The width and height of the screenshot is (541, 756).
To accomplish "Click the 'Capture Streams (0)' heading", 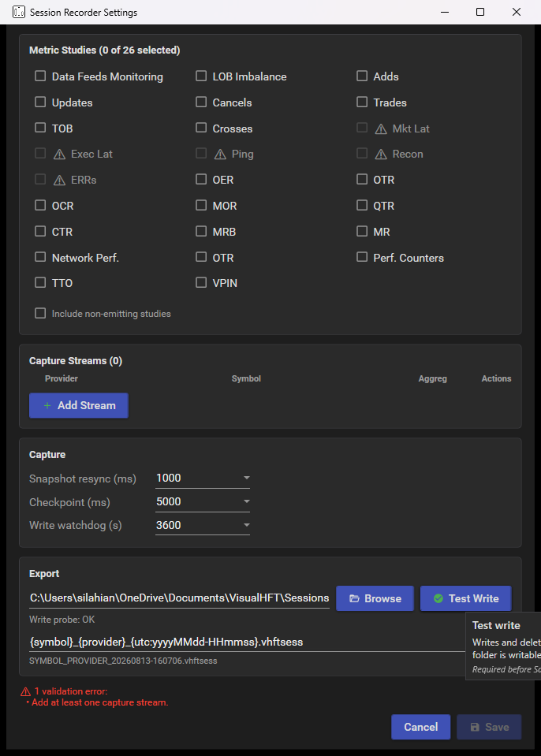I will 76,360.
